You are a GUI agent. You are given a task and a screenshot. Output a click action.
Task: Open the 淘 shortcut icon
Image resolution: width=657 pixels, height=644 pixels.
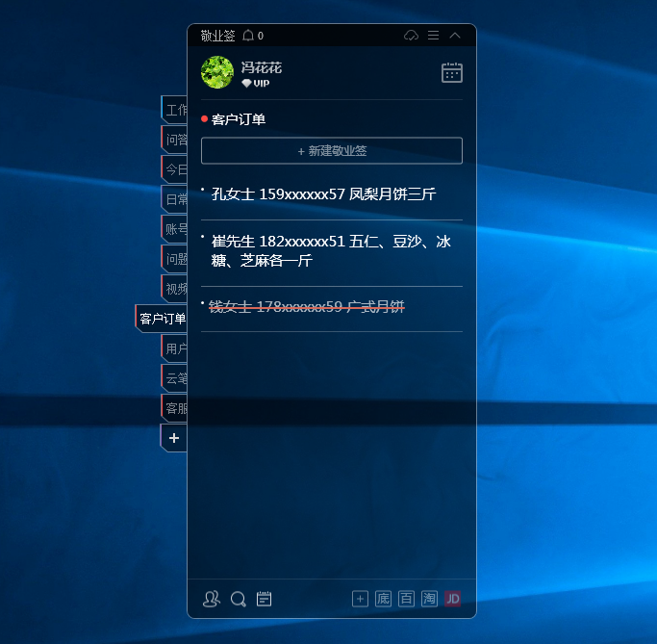429,599
